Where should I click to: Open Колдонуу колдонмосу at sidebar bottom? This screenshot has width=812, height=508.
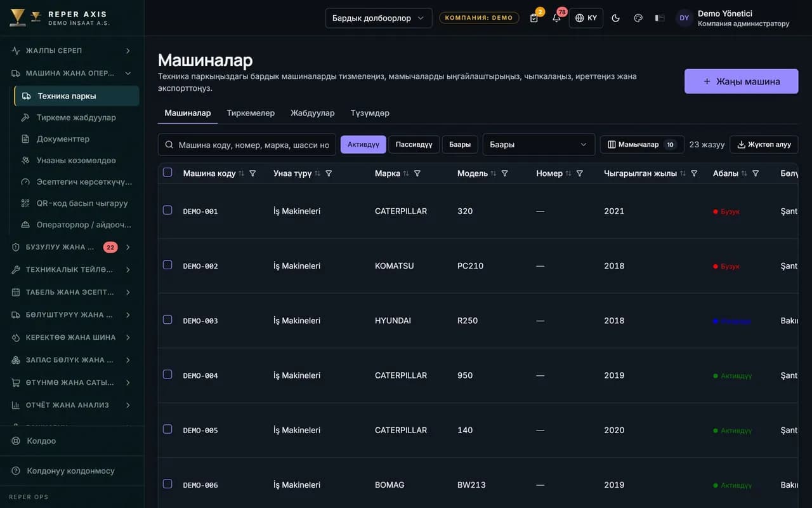(x=72, y=471)
